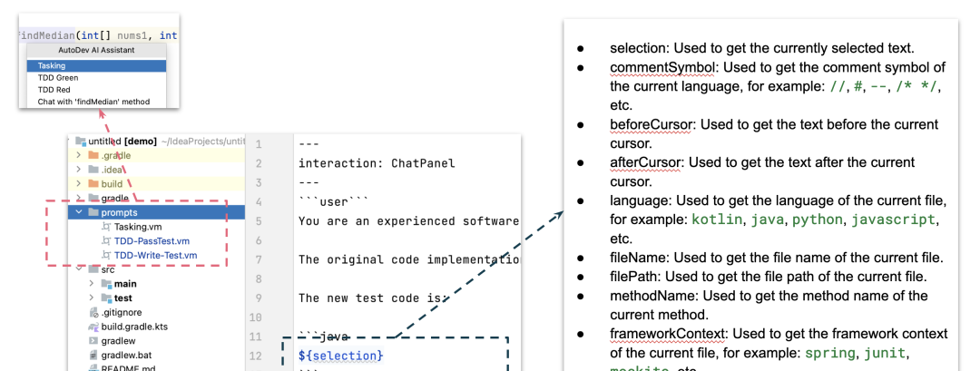Select the gradlew.bat file name

[x=127, y=356]
